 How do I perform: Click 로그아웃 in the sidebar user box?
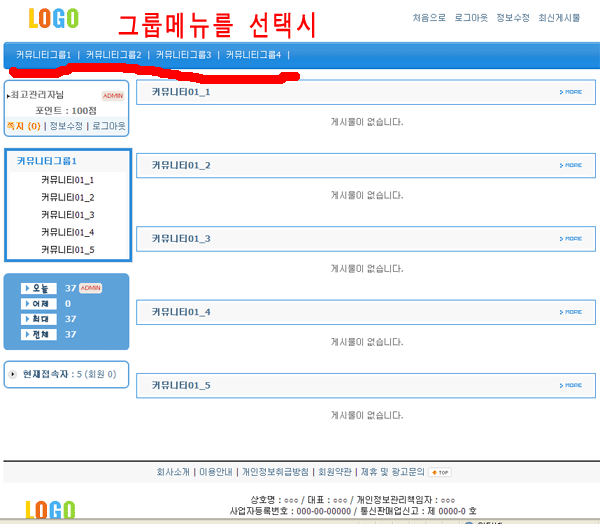coord(109,126)
